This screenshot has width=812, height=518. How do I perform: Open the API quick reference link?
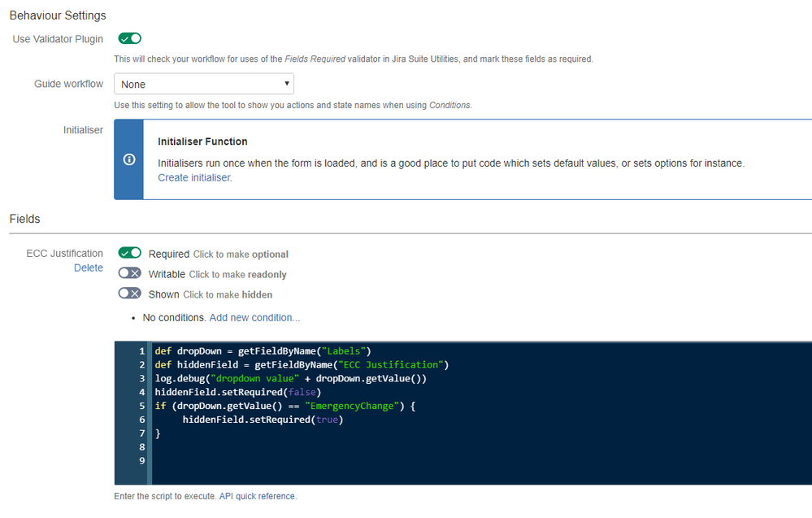(x=258, y=496)
